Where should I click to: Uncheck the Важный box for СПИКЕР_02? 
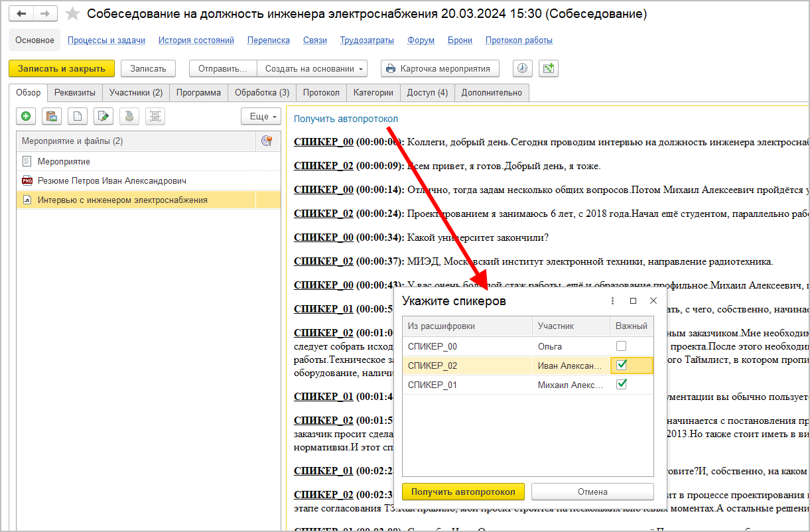click(622, 365)
